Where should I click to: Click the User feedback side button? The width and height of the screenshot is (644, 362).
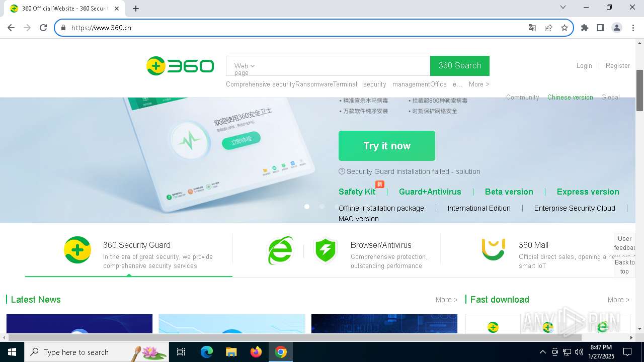(624, 243)
